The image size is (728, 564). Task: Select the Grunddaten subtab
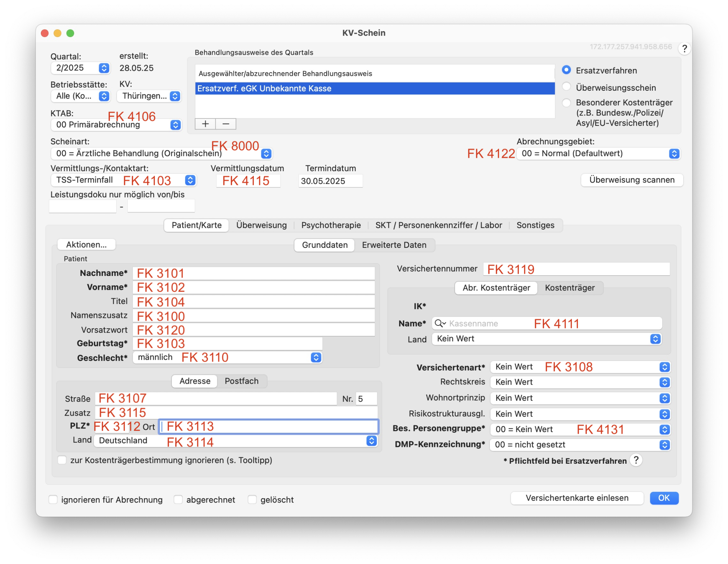[325, 245]
